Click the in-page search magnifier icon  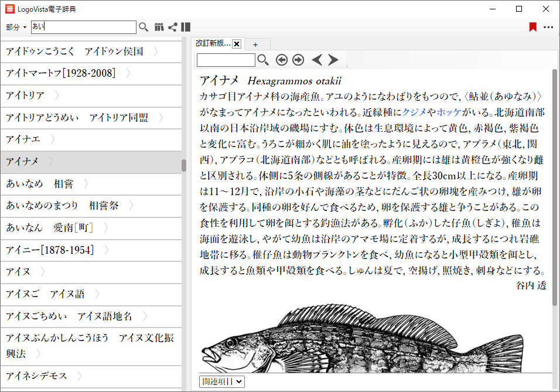click(263, 60)
